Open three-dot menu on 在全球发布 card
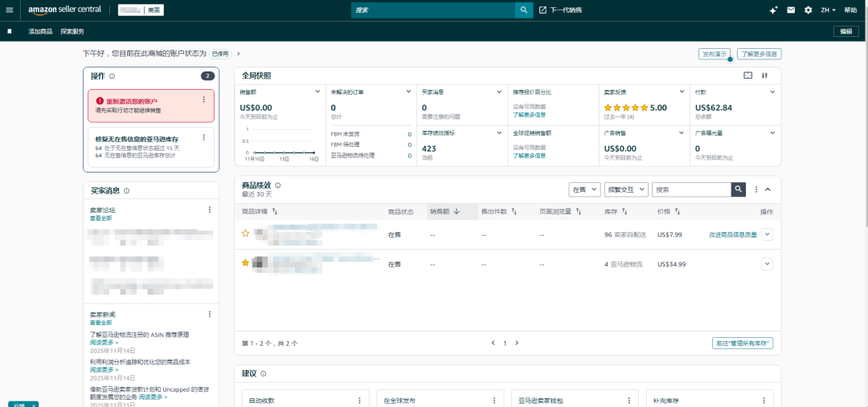The height and width of the screenshot is (407, 868). click(494, 401)
